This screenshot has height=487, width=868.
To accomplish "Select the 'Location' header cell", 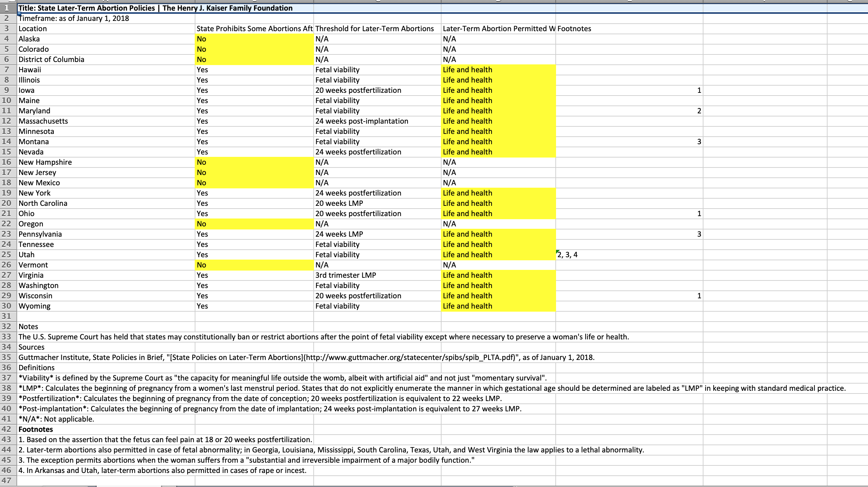I will click(x=106, y=29).
